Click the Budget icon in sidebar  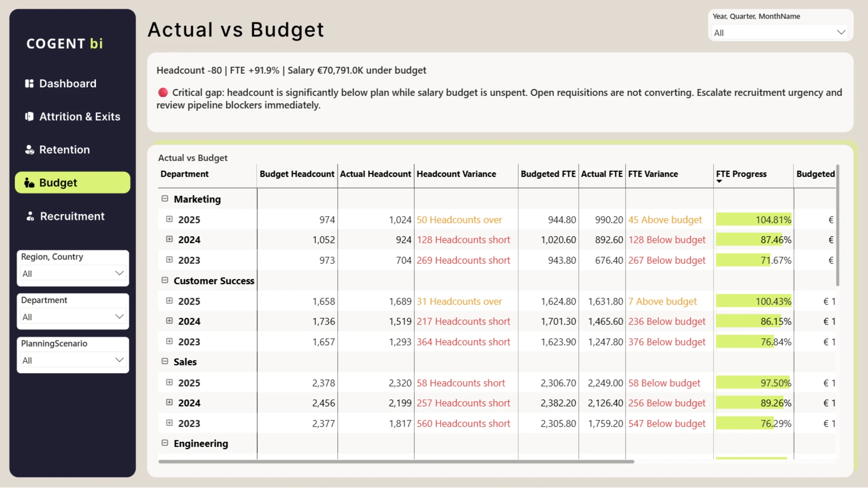coord(29,183)
